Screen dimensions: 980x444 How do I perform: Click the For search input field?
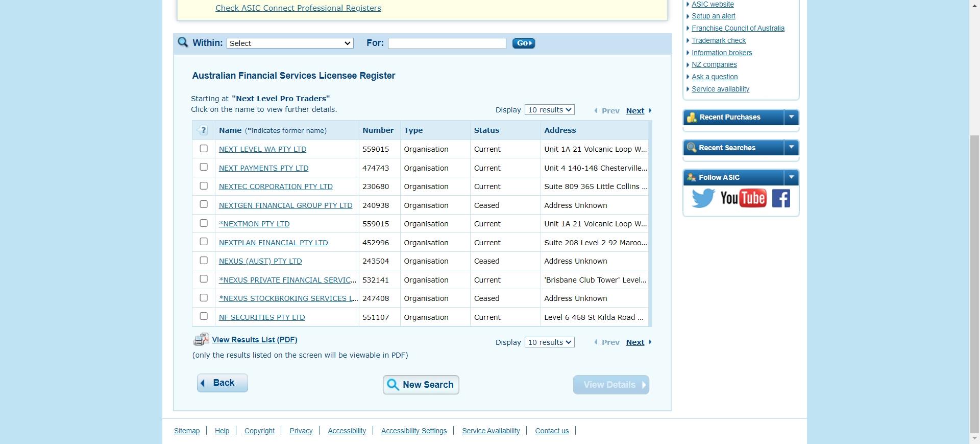pyautogui.click(x=447, y=43)
